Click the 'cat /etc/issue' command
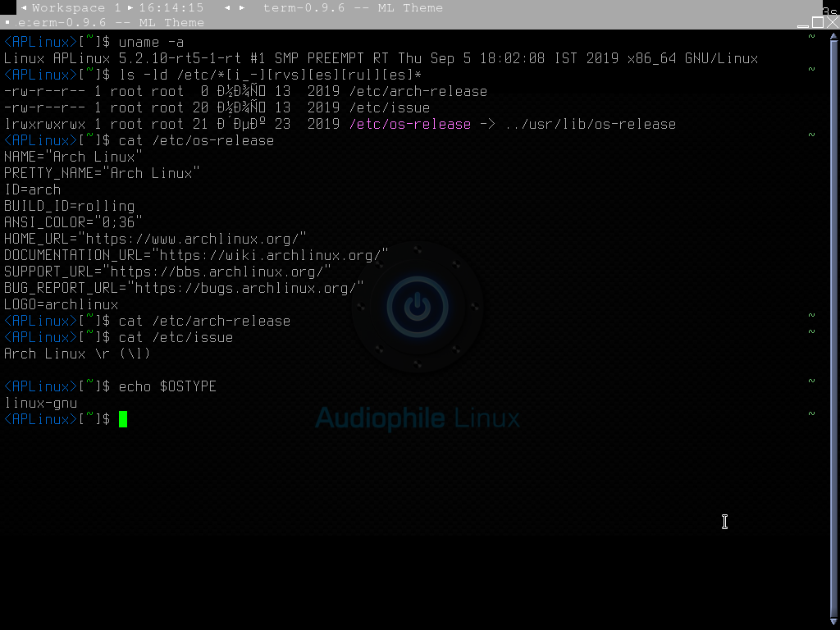The height and width of the screenshot is (630, 840). coord(176,337)
